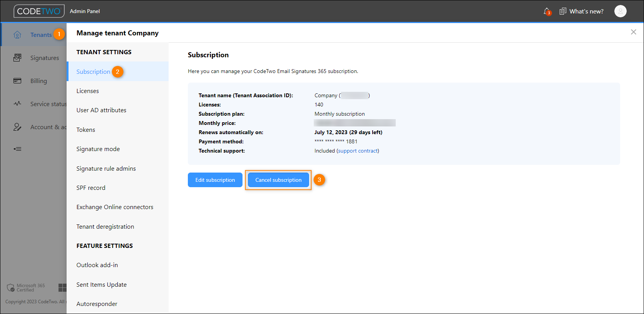
Task: Click the CodeTwo logo
Action: [x=39, y=11]
